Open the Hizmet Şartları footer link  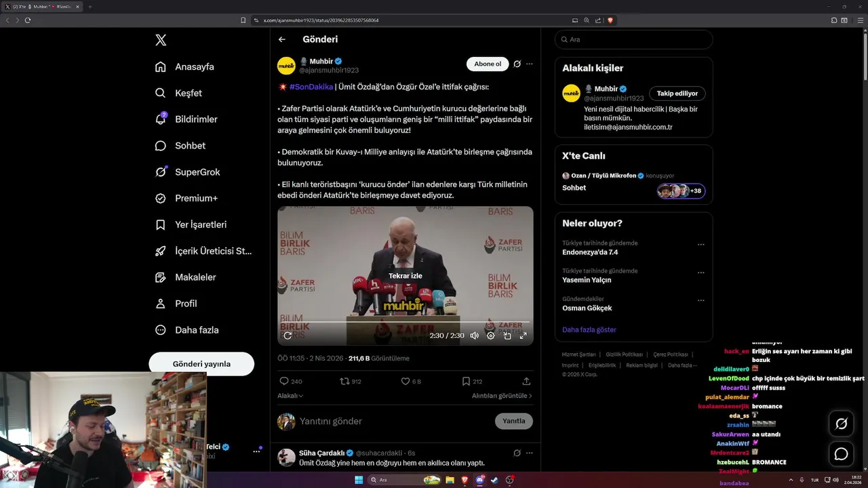coord(578,354)
